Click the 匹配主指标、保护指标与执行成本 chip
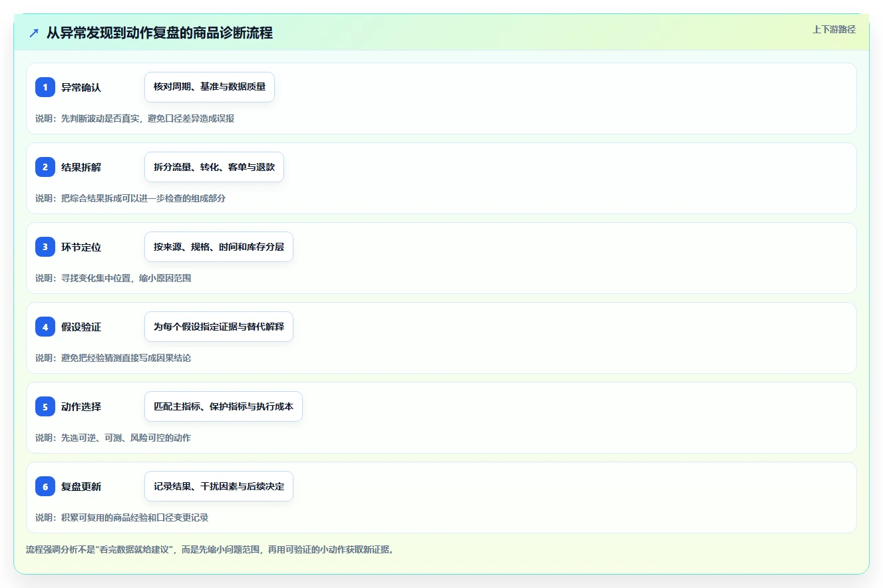 click(224, 406)
